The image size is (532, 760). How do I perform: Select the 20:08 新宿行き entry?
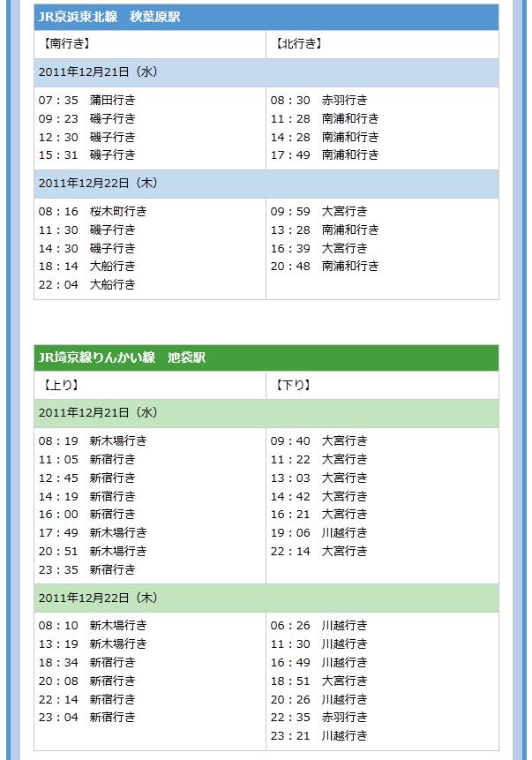[87, 681]
